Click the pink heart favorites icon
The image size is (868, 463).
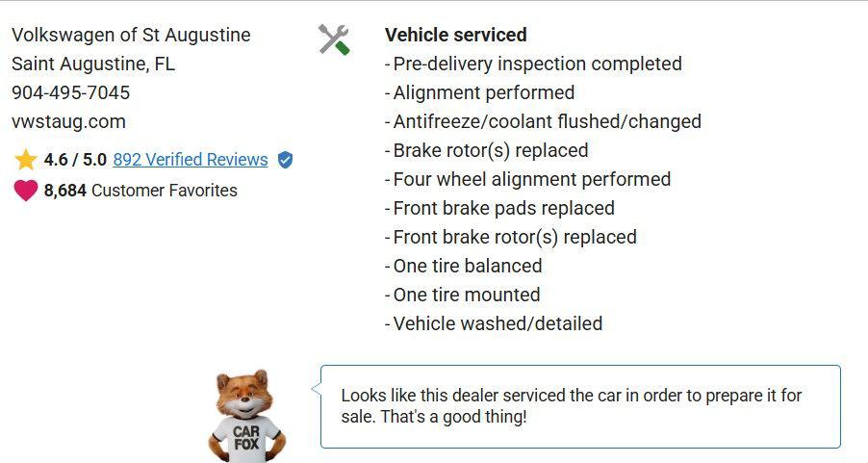[x=26, y=191]
